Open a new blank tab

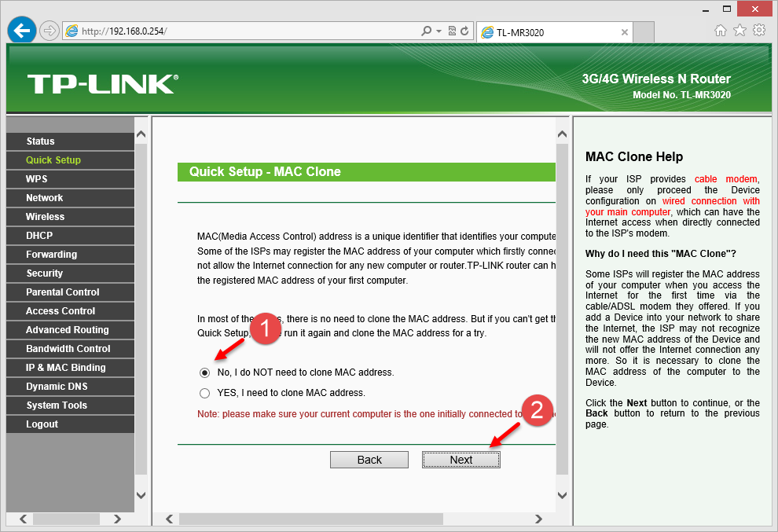[x=644, y=32]
